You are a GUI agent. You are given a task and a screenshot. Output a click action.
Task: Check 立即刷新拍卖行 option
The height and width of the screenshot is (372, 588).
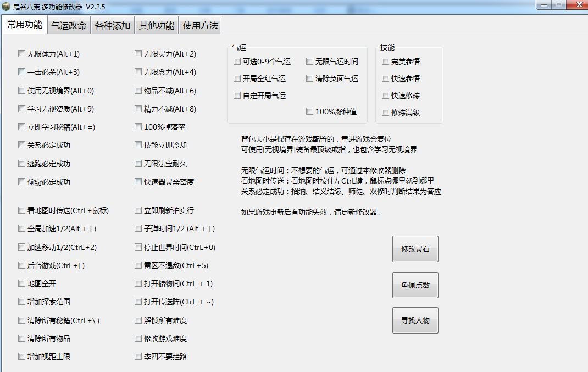(138, 210)
